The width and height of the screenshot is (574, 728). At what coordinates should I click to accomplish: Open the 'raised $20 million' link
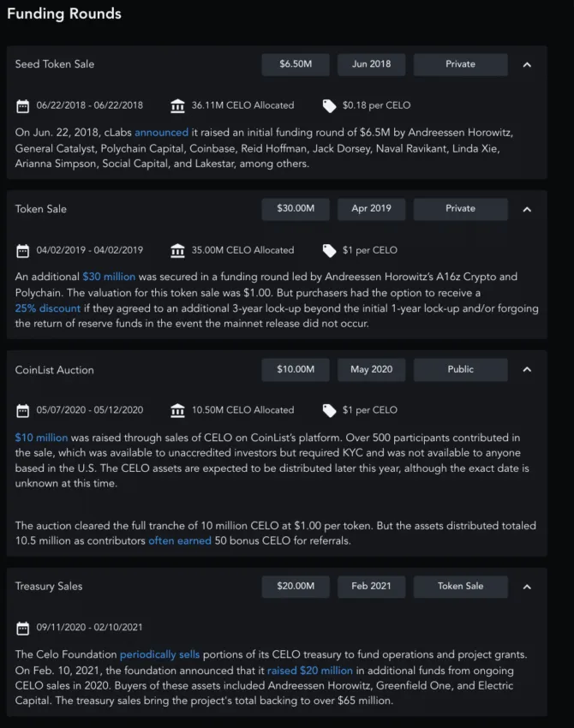pyautogui.click(x=310, y=671)
